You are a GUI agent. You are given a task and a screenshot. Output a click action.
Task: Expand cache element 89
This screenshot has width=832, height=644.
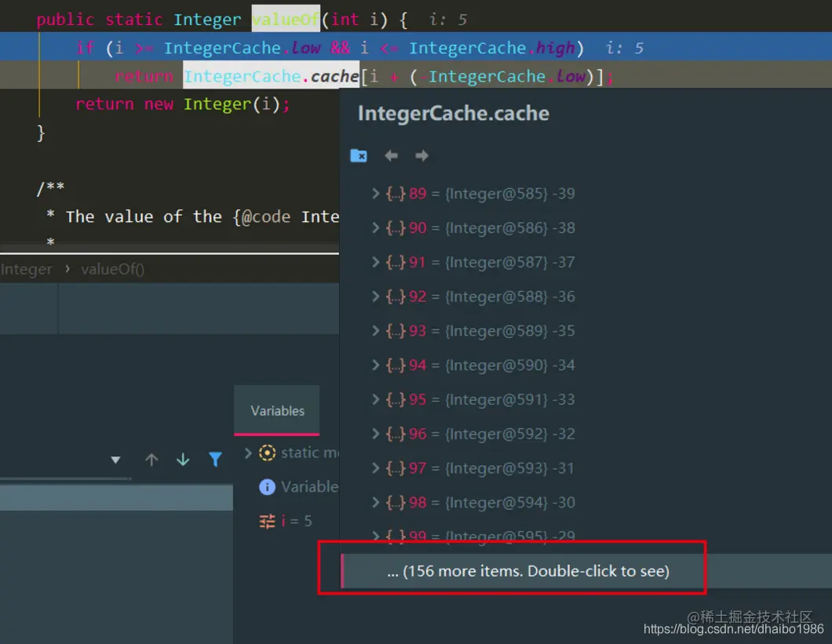pos(376,193)
